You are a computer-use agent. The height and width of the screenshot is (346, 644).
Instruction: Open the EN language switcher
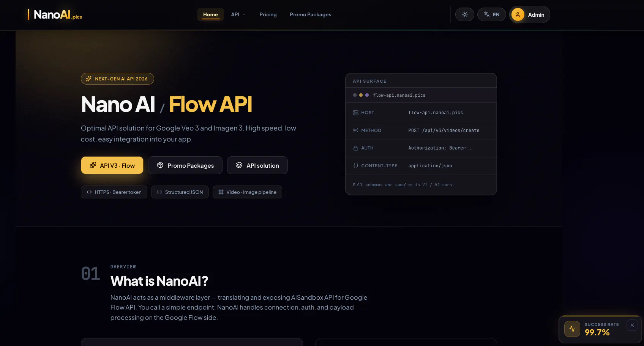491,14
